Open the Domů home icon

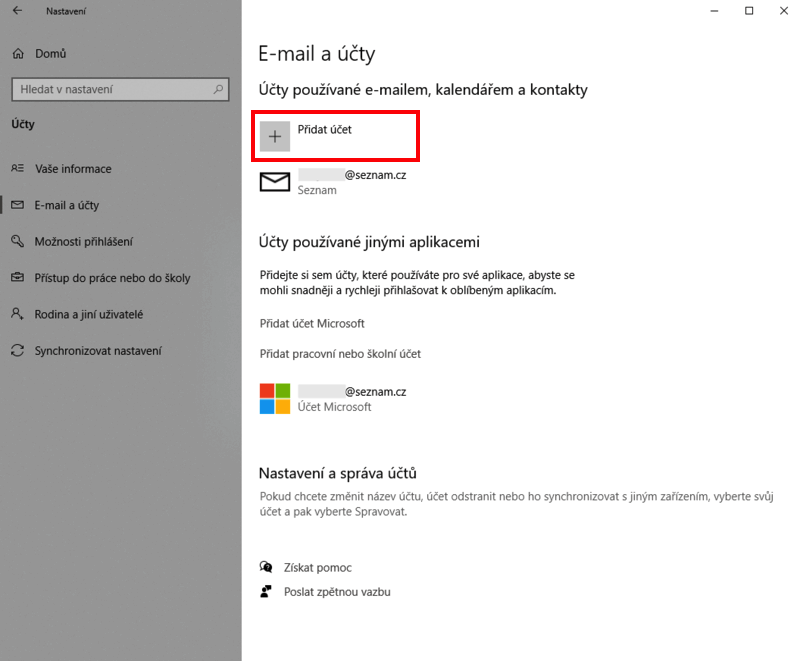tap(18, 54)
